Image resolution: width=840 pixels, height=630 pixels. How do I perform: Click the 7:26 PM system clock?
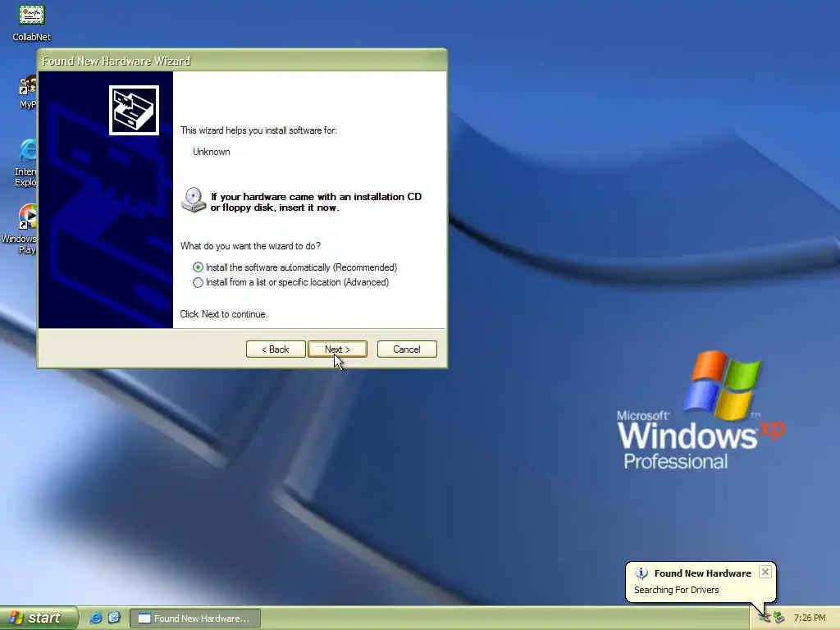[810, 619]
